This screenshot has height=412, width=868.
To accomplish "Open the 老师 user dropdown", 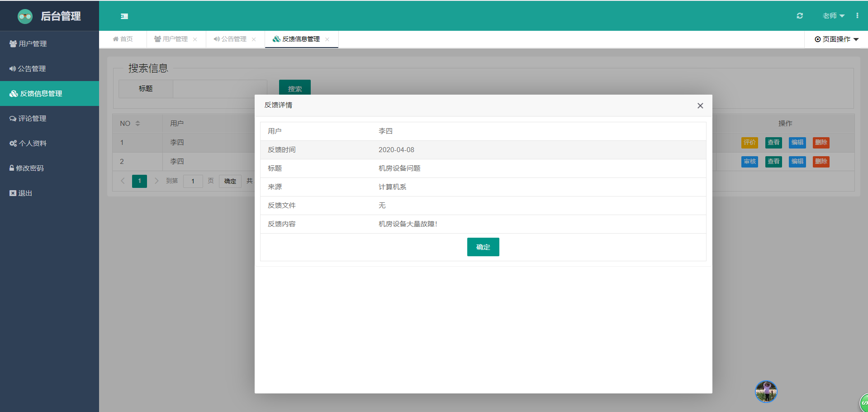I will [833, 16].
